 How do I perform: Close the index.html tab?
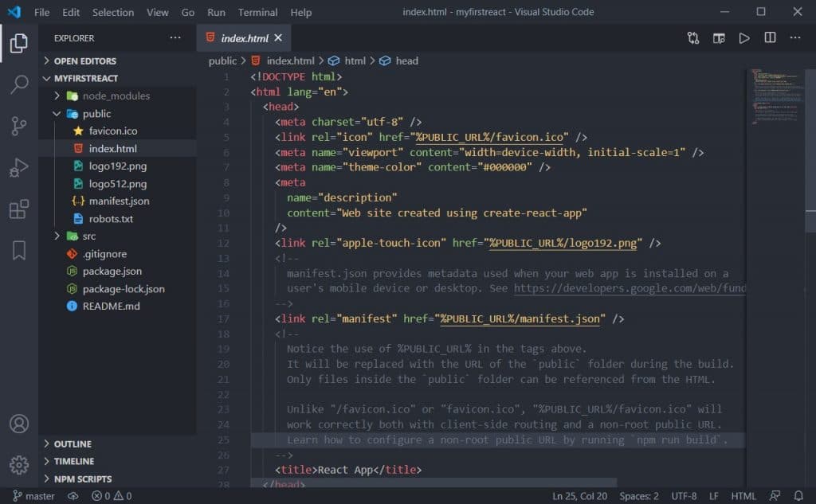click(278, 37)
